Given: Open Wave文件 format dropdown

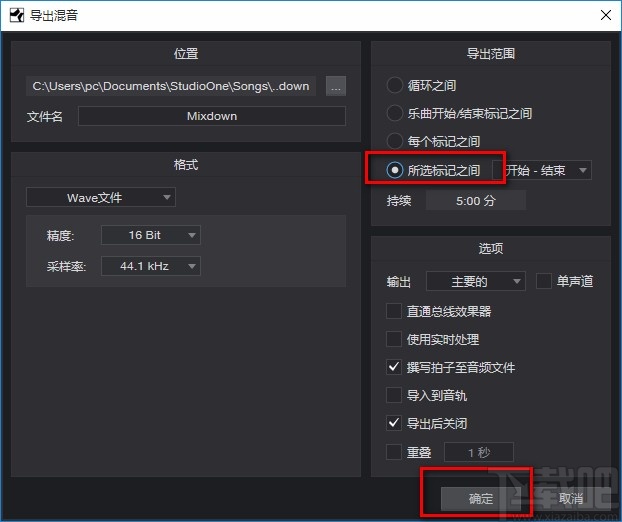Looking at the screenshot, I should (x=101, y=197).
